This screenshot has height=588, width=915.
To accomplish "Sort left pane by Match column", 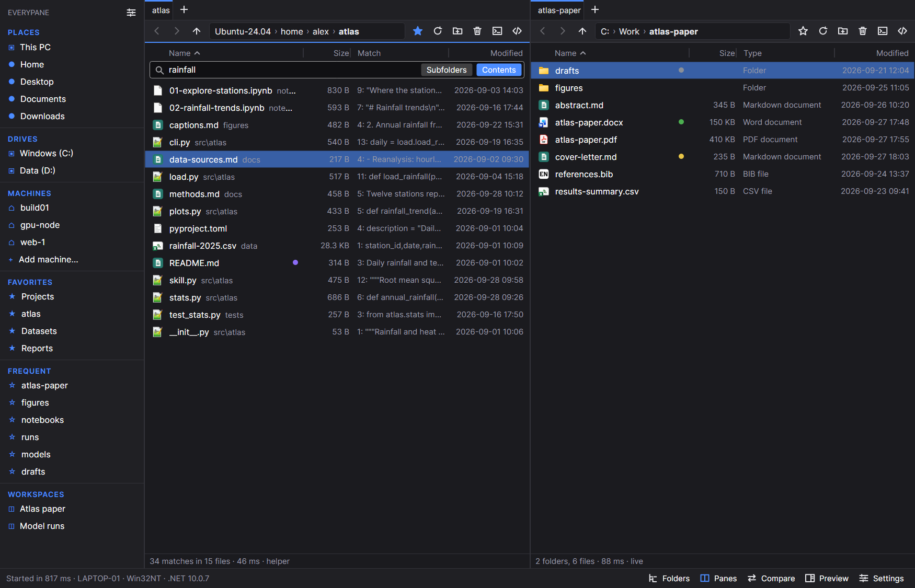I will [369, 53].
